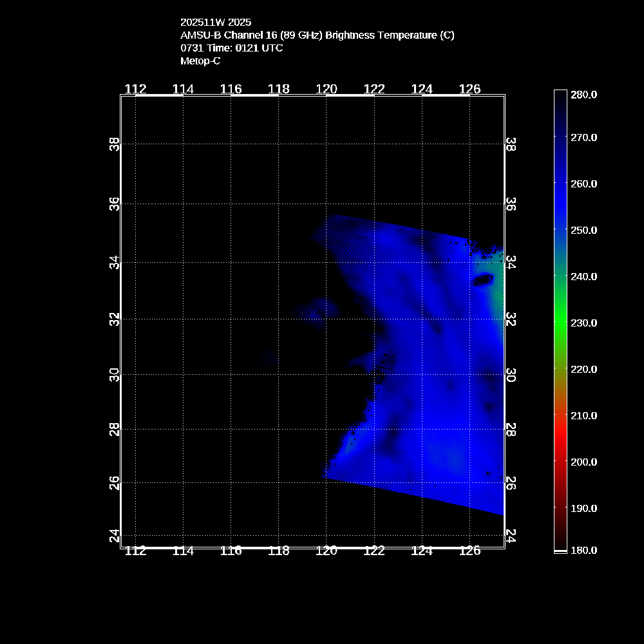This screenshot has width=644, height=644.
Task: Click the bottom longitude label "126"
Action: 469,551
